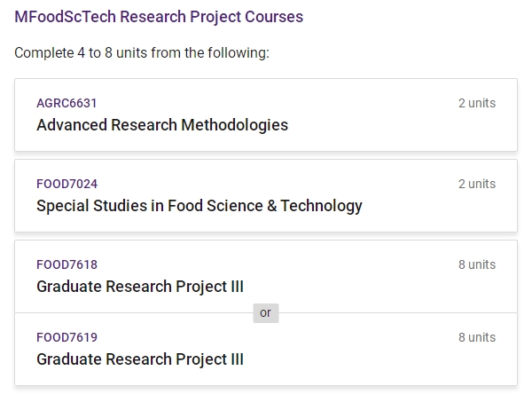Image resolution: width=532 pixels, height=402 pixels.
Task: Select the AGRC6631 course card
Action: (266, 114)
